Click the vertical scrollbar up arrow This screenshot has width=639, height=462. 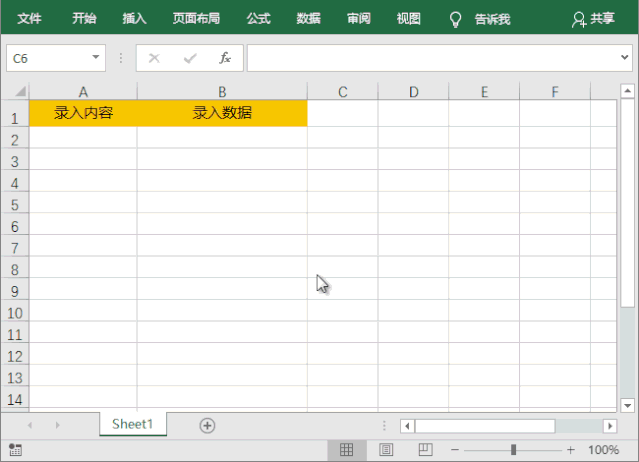tap(628, 91)
